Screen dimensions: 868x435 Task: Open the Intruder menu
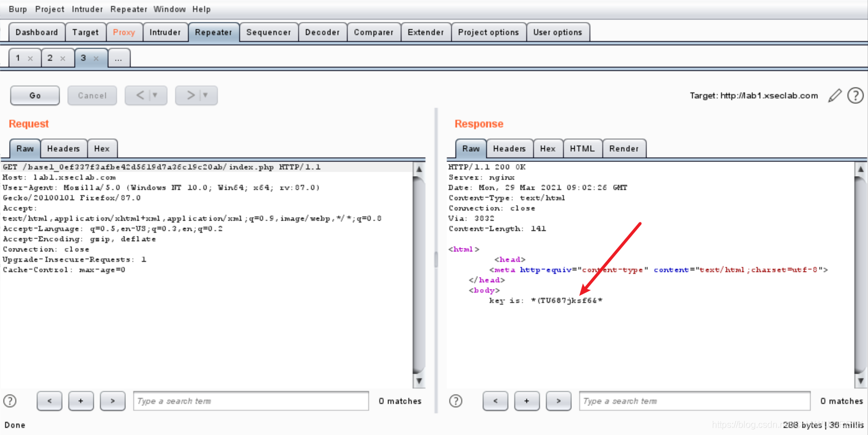point(87,9)
